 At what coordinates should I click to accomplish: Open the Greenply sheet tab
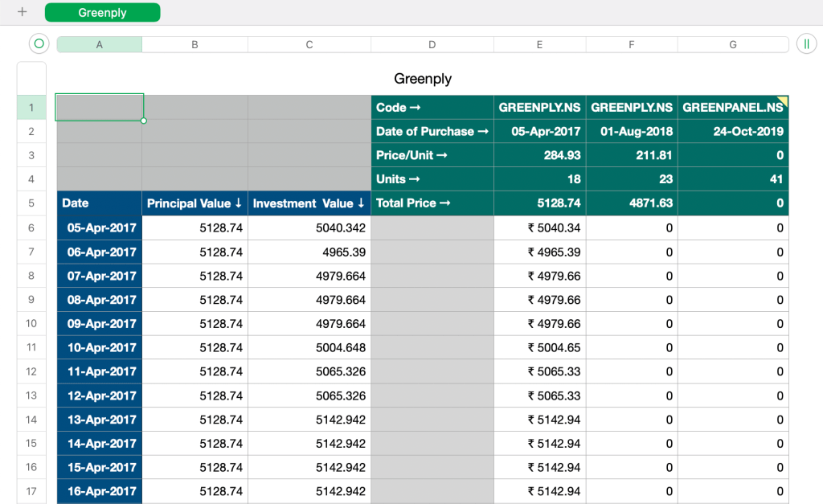pyautogui.click(x=102, y=12)
